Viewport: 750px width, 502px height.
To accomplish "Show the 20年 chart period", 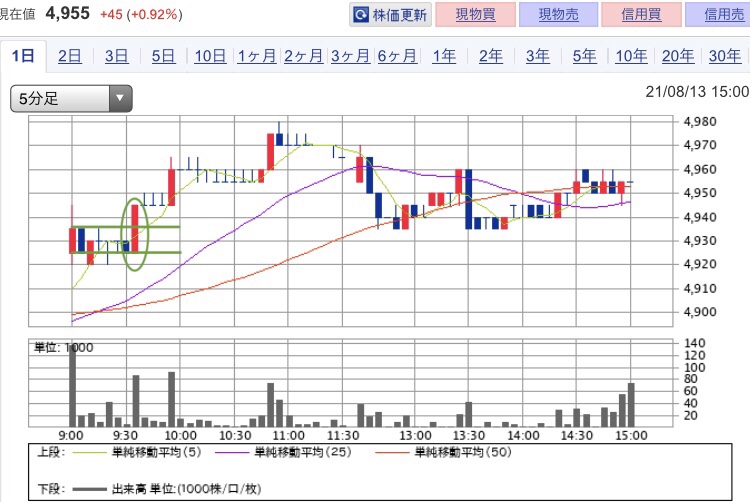I will coord(678,56).
